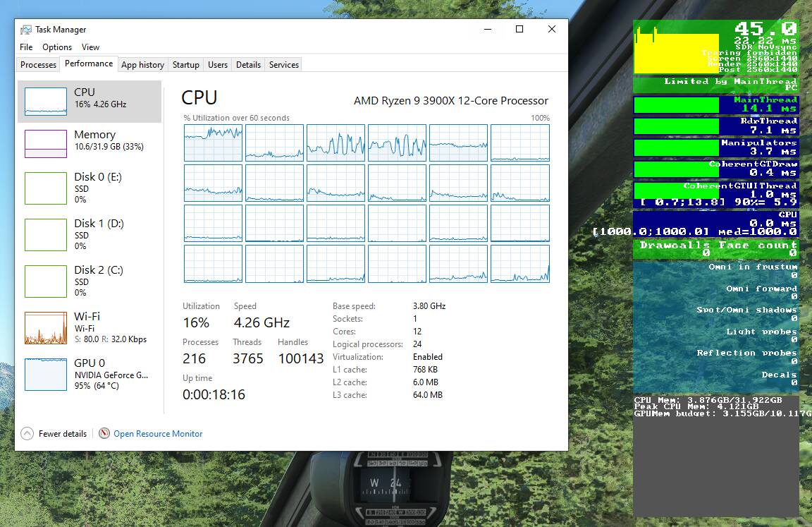
Task: Switch to the Processes tab
Action: [x=38, y=65]
